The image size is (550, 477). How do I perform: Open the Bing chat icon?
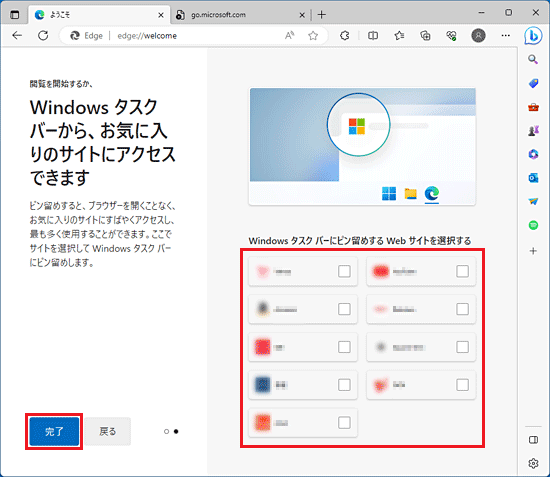[533, 36]
